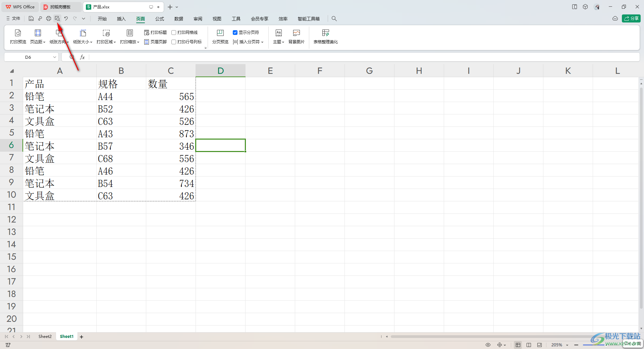Click the add new sheet plus icon

click(82, 337)
